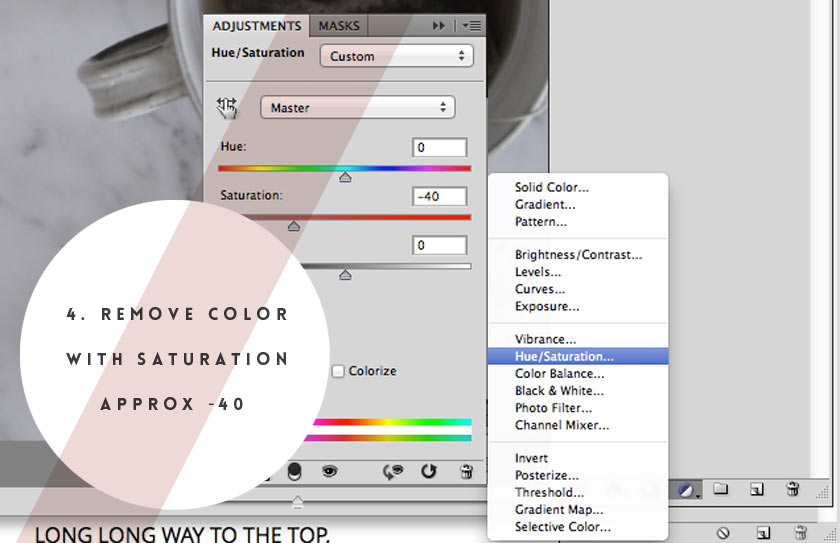Click the clip-to-layer circle icon in Adjustments
Image resolution: width=840 pixels, height=543 pixels.
(x=294, y=471)
